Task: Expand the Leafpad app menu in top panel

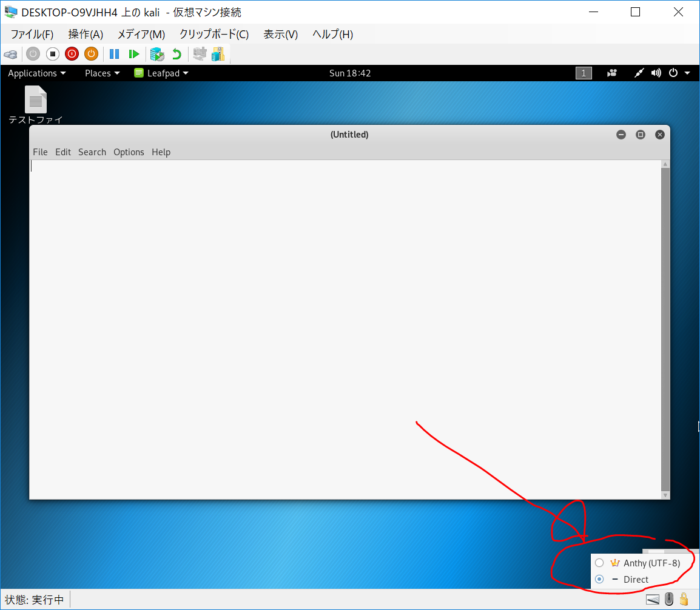Action: pos(161,73)
